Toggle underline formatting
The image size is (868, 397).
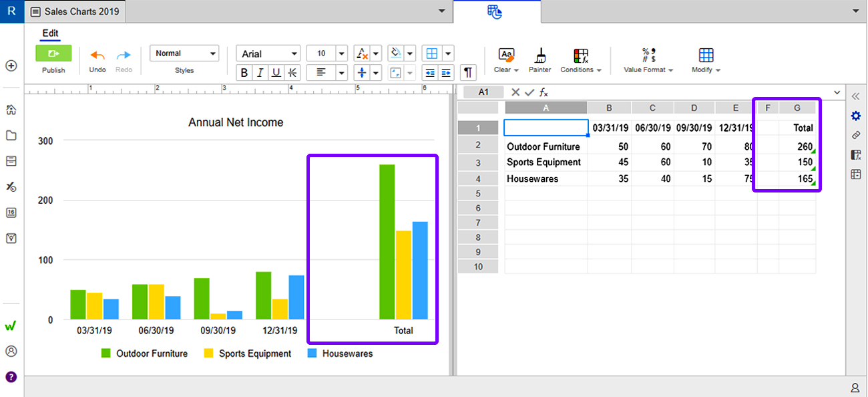coord(276,73)
